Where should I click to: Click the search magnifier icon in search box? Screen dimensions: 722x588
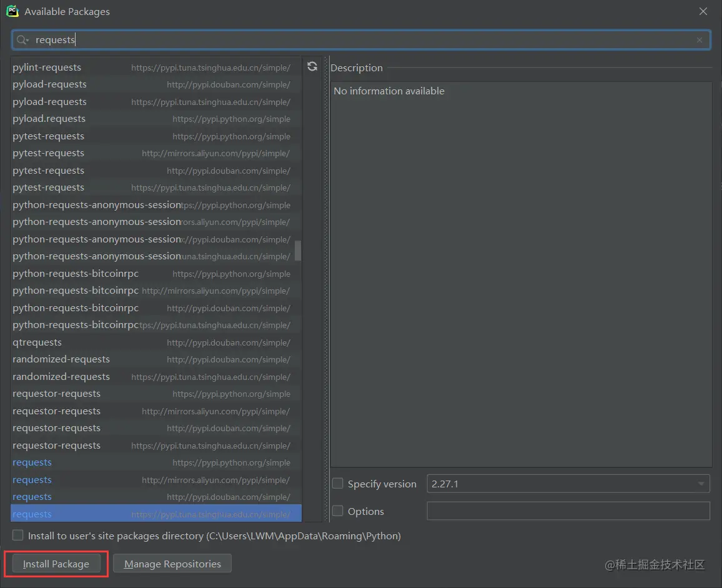(22, 40)
